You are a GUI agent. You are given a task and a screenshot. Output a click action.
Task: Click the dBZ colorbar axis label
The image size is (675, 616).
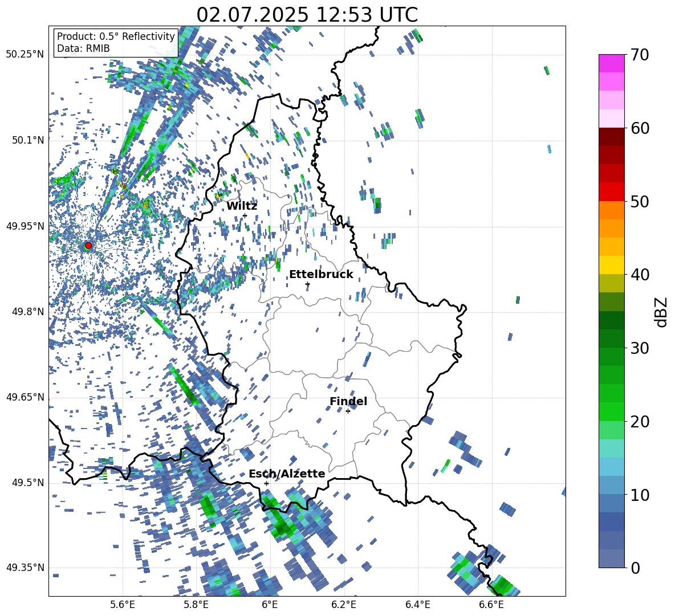pyautogui.click(x=662, y=312)
